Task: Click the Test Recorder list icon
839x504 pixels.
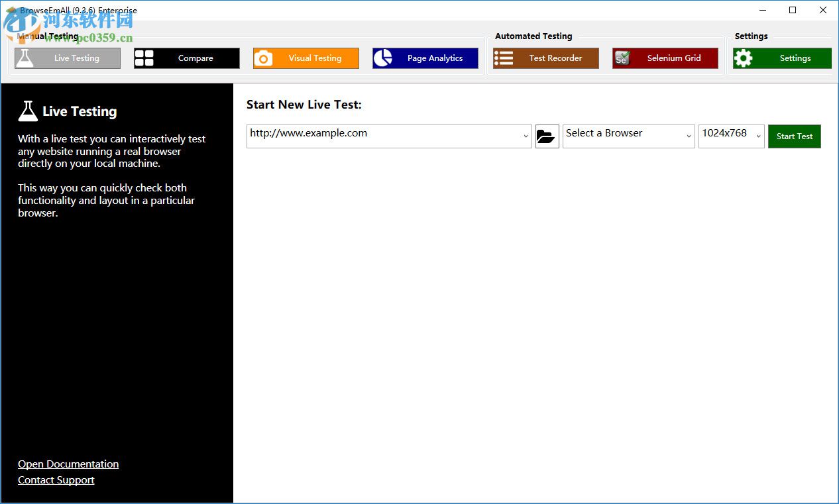Action: point(504,58)
